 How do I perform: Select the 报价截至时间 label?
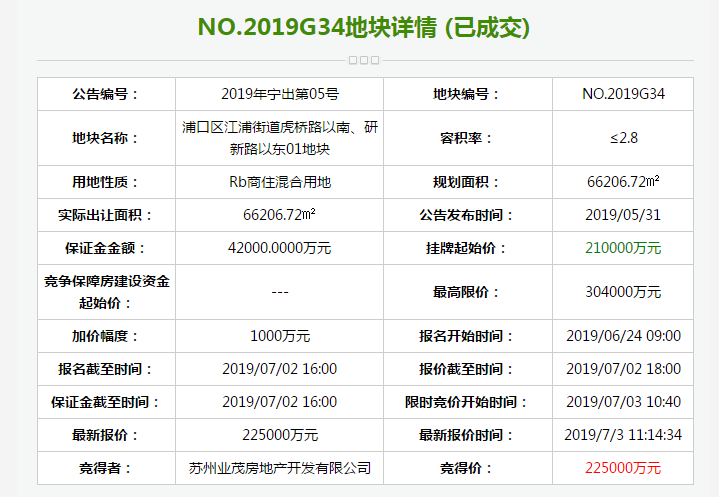tap(467, 369)
